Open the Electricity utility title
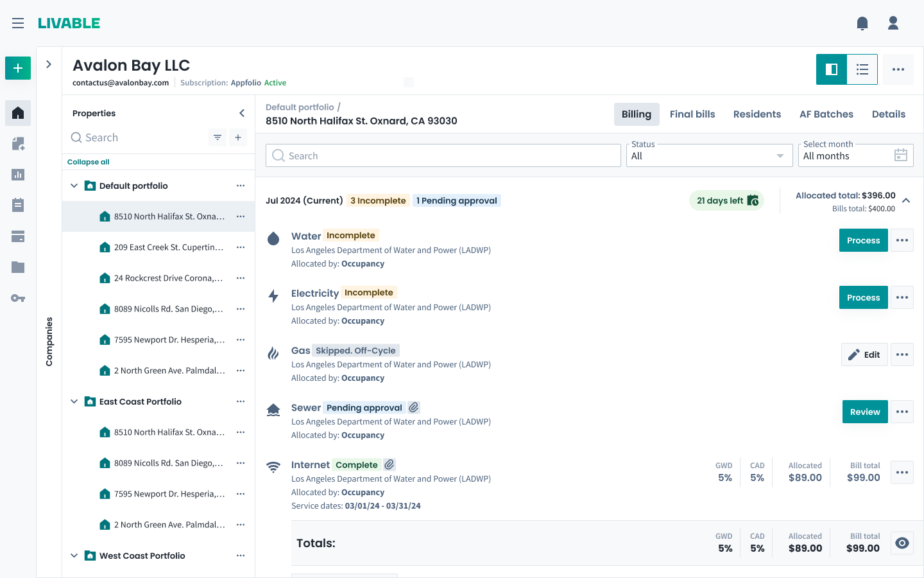924x578 pixels. (x=315, y=293)
